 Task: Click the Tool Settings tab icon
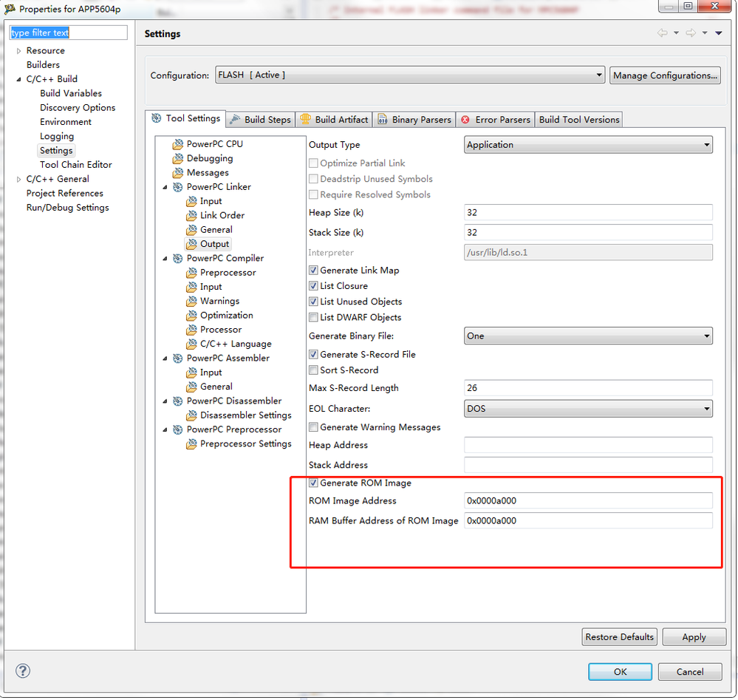pyautogui.click(x=157, y=118)
